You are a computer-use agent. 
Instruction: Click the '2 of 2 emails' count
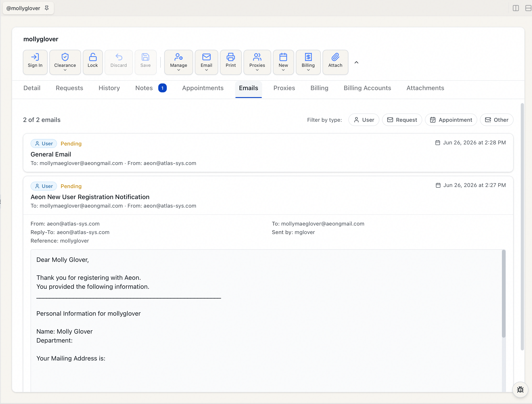click(42, 120)
